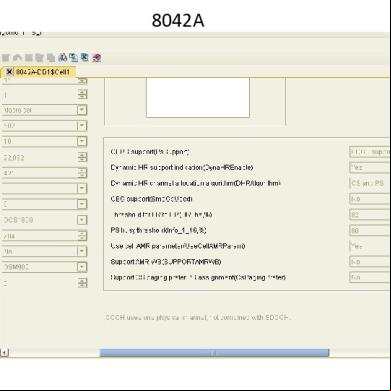Click the threshold value field showing 82
Image resolution: width=391 pixels, height=391 pixels.
click(370, 215)
